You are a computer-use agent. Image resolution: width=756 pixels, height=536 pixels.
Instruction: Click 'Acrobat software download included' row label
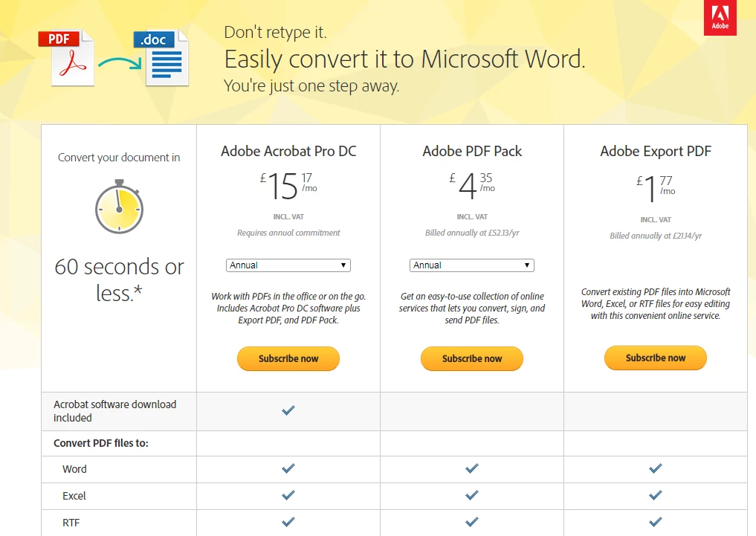[114, 411]
